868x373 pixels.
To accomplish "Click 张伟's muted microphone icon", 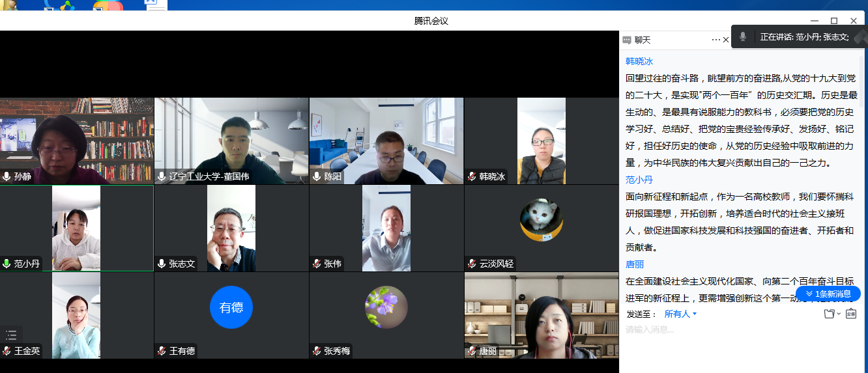I will point(317,264).
